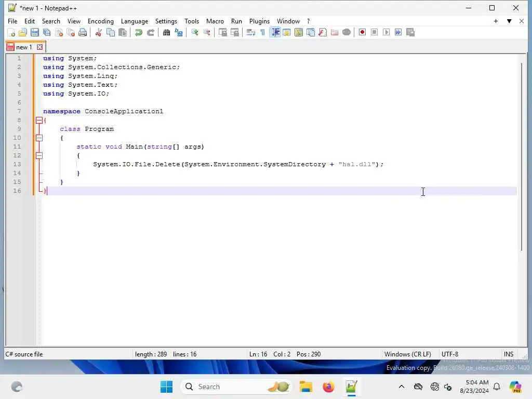
Task: Click the C# source file status text
Action: pos(24,354)
